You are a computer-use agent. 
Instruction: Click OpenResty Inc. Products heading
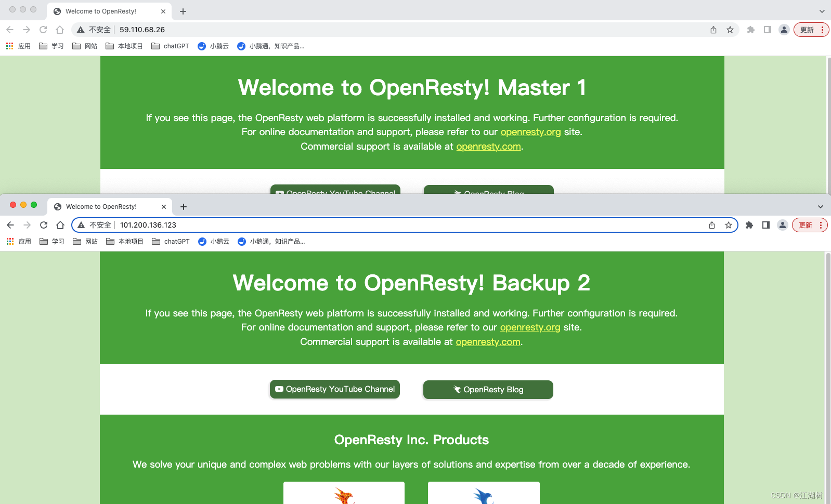click(x=411, y=440)
